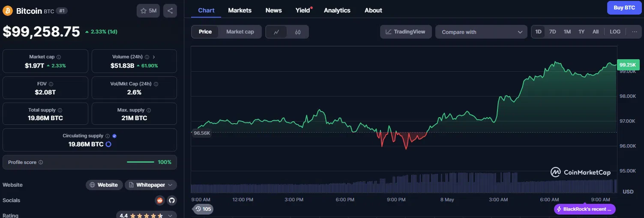Set chart range to 7D
644x218 pixels.
point(553,32)
